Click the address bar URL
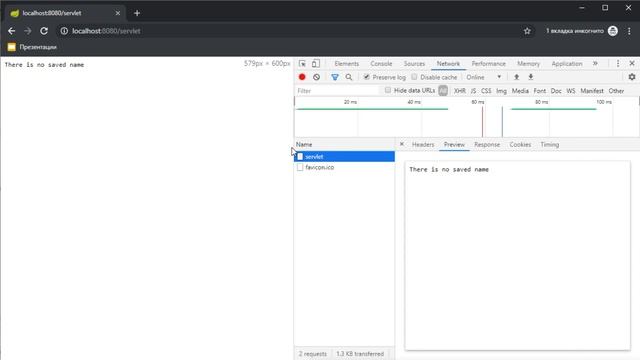Screen dimensions: 640x360 pyautogui.click(x=106, y=31)
